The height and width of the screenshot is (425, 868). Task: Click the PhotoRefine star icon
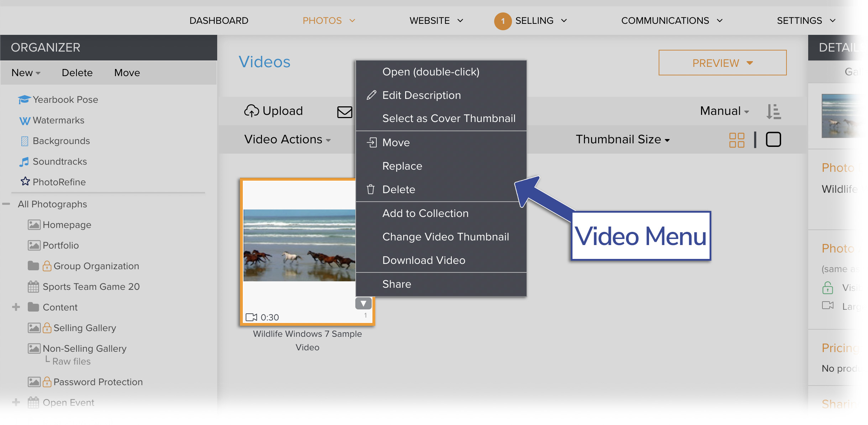[25, 181]
